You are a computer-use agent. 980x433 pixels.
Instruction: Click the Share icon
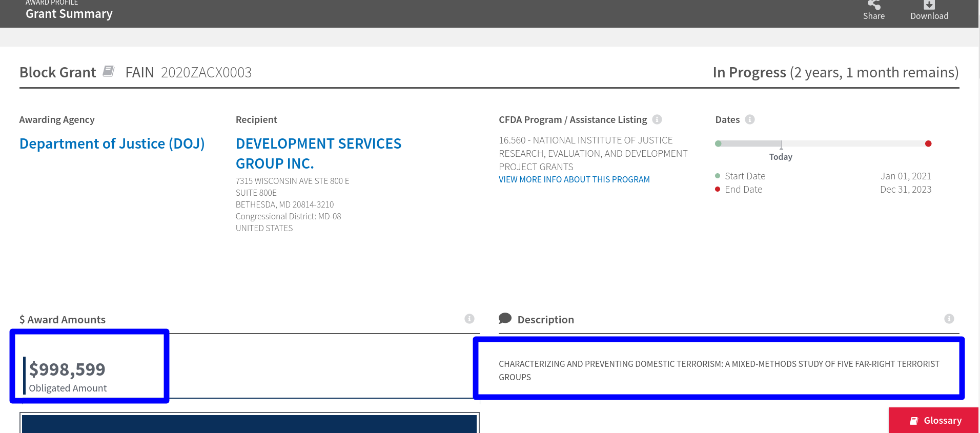[873, 5]
